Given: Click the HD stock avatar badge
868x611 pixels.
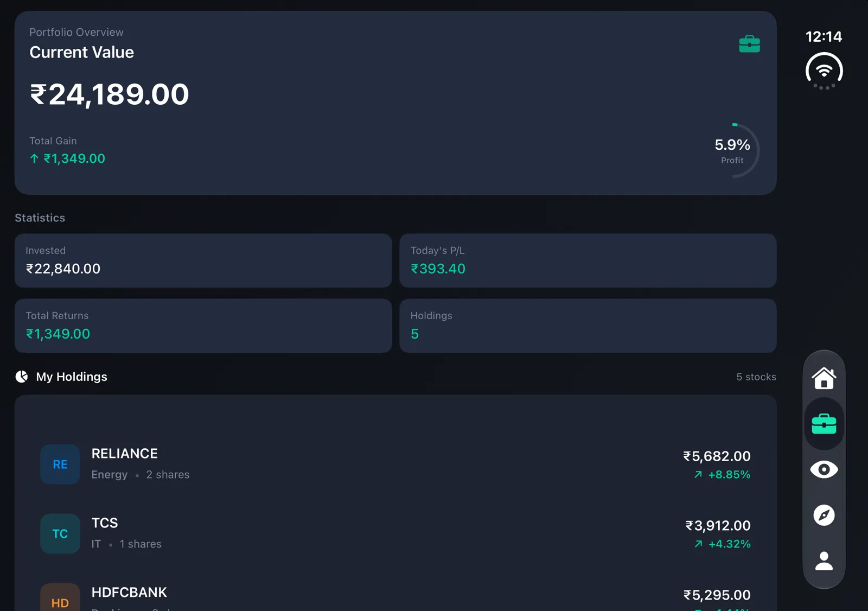Looking at the screenshot, I should [60, 597].
